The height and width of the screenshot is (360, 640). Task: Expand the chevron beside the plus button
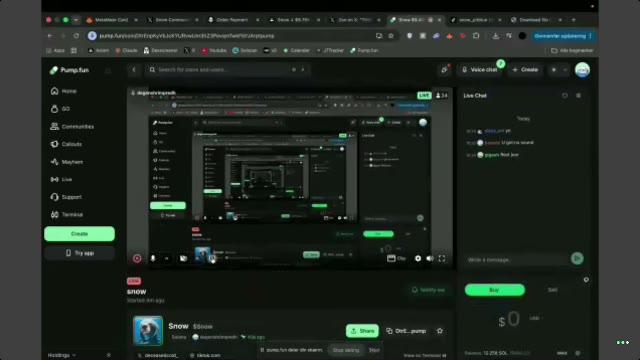(x=565, y=70)
